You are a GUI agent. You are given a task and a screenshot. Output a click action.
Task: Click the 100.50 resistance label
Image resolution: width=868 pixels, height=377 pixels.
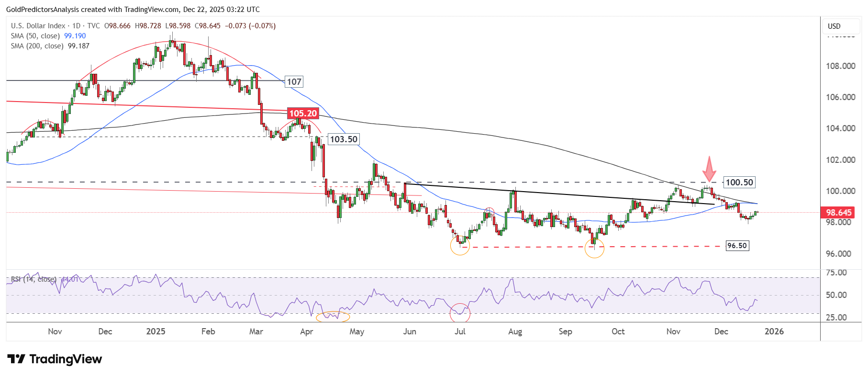pos(739,183)
